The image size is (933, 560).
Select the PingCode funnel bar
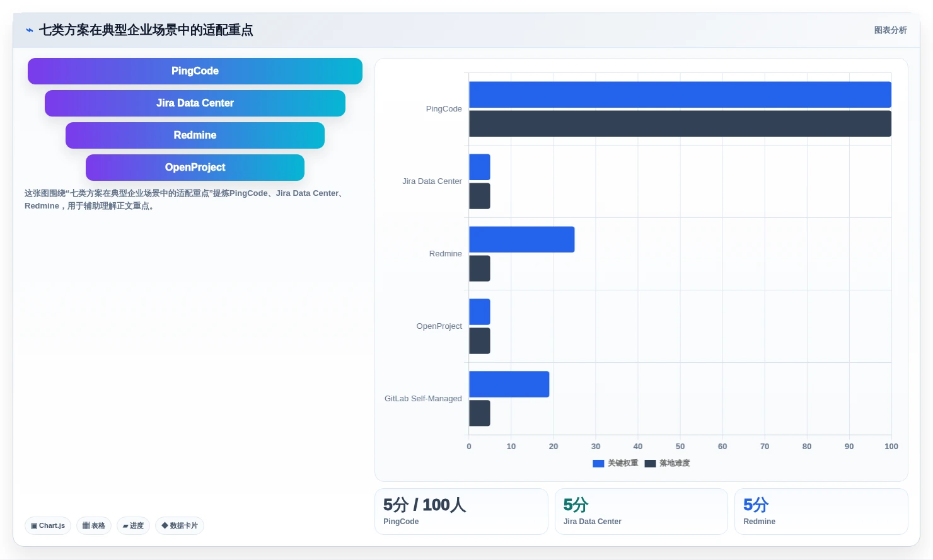(x=195, y=71)
